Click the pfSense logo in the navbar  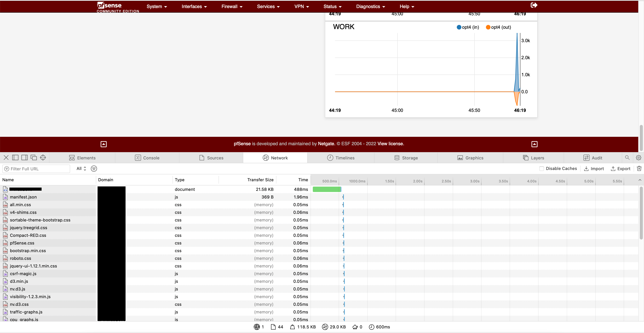(117, 7)
